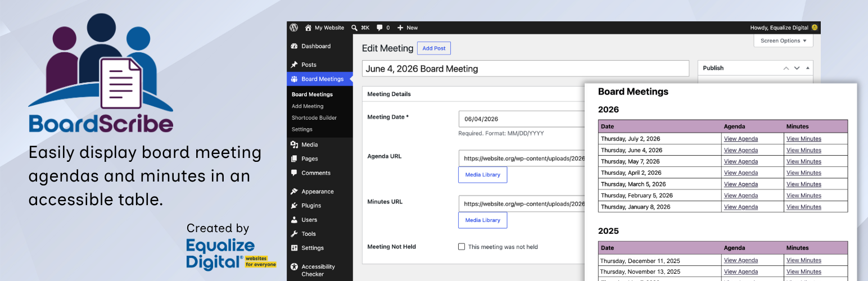This screenshot has height=281, width=868.
Task: Open Appearance menu label
Action: point(318,192)
